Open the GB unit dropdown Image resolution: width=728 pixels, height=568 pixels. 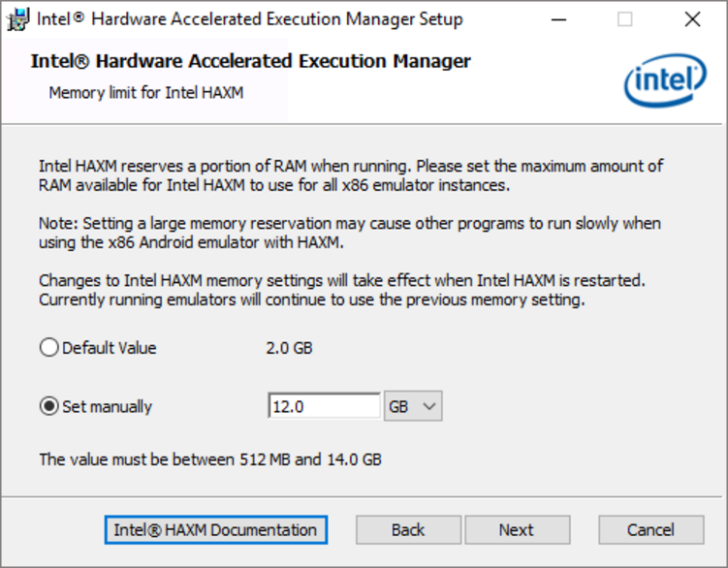pyautogui.click(x=413, y=406)
